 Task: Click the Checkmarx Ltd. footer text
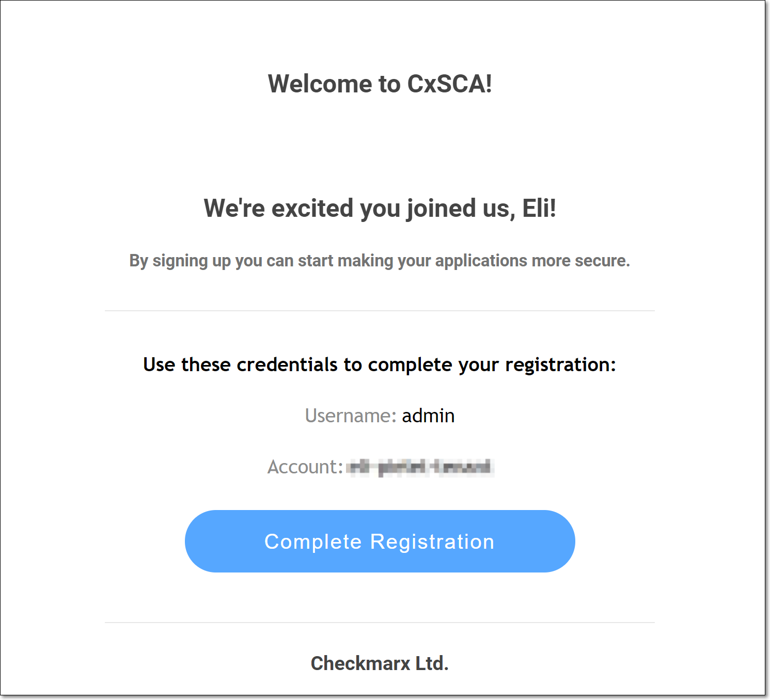pyautogui.click(x=380, y=663)
